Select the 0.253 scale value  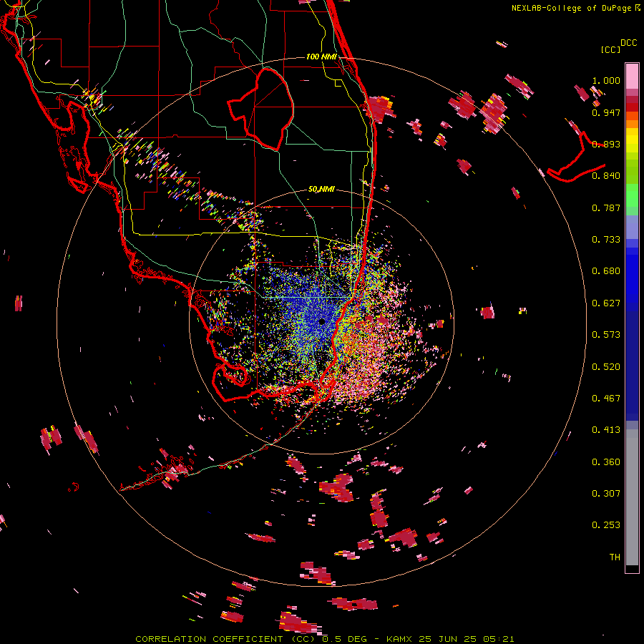tap(606, 525)
